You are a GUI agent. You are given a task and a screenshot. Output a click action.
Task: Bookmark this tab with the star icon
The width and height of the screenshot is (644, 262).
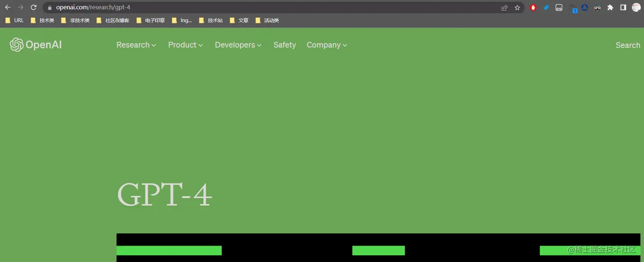517,8
